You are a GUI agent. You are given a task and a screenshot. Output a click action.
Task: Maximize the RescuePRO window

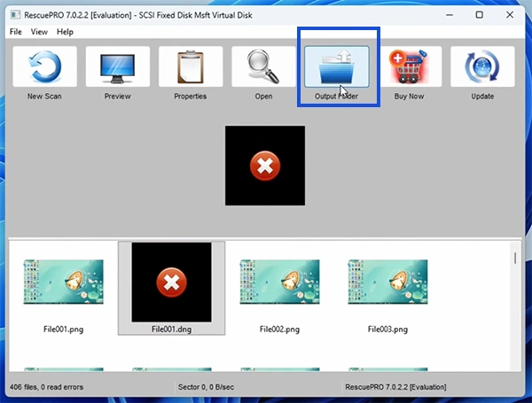480,15
